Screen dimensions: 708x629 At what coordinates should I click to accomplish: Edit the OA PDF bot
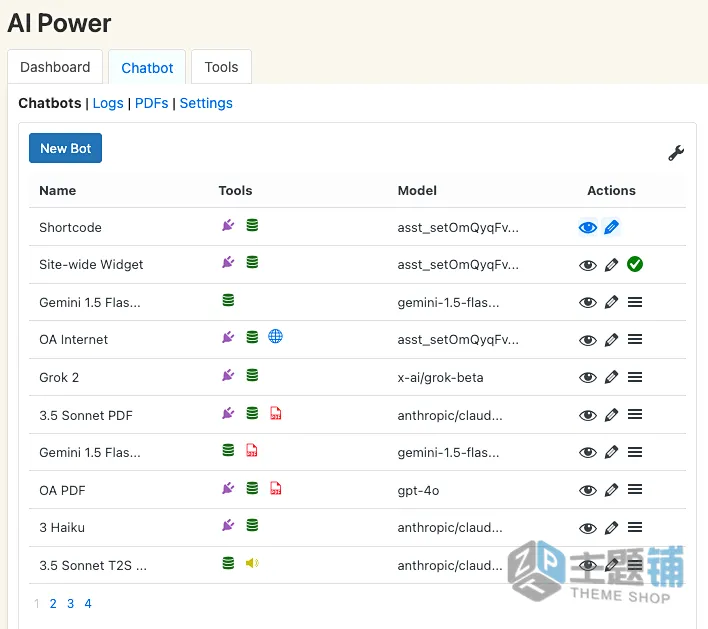[x=611, y=489]
